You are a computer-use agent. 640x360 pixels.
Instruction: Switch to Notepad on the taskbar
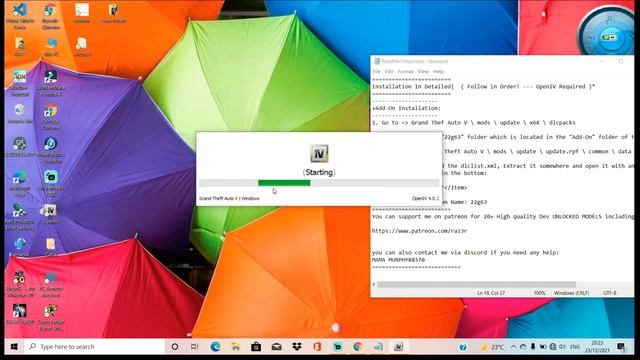coord(378,347)
